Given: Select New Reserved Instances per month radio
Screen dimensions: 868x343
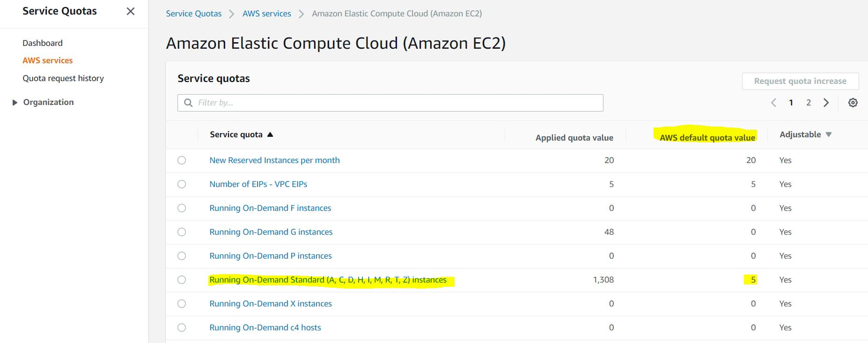Looking at the screenshot, I should point(181,160).
